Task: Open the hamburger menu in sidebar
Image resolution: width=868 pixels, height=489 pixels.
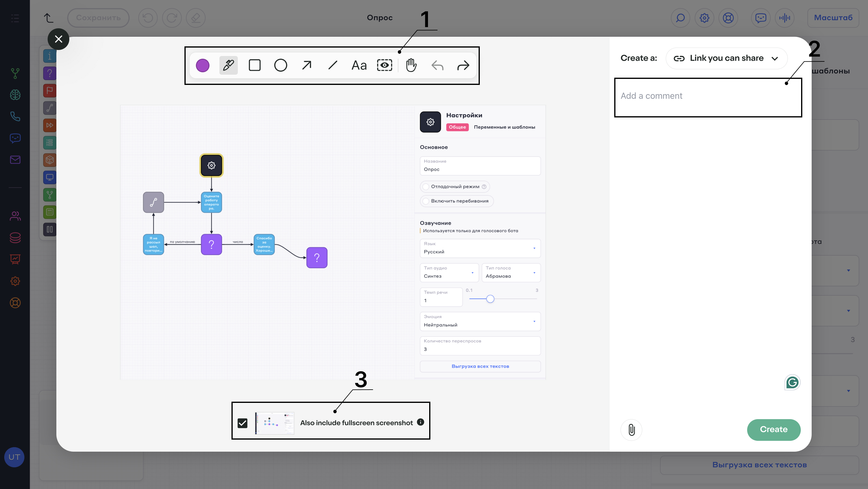Action: 15,18
